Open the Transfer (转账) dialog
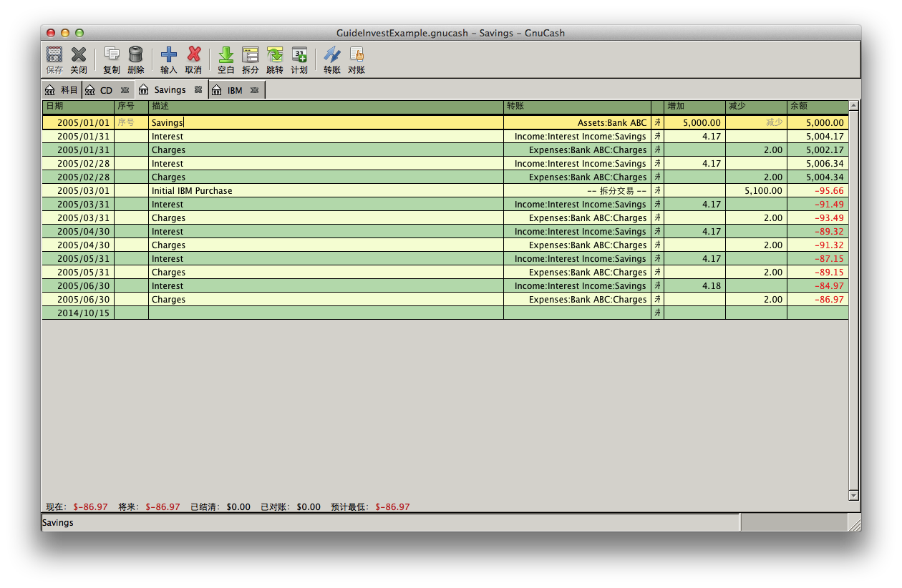 click(332, 55)
